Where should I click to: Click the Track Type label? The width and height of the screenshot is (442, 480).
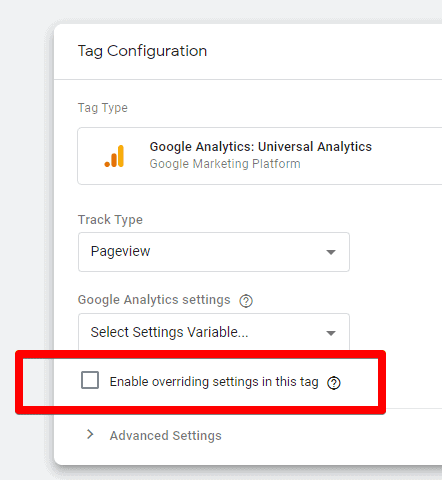point(110,220)
